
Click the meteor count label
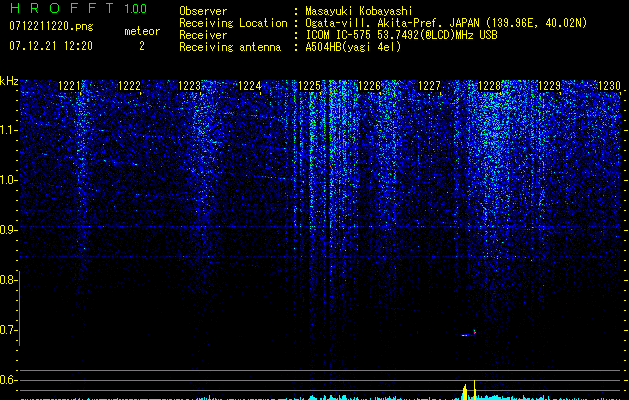coord(142,31)
